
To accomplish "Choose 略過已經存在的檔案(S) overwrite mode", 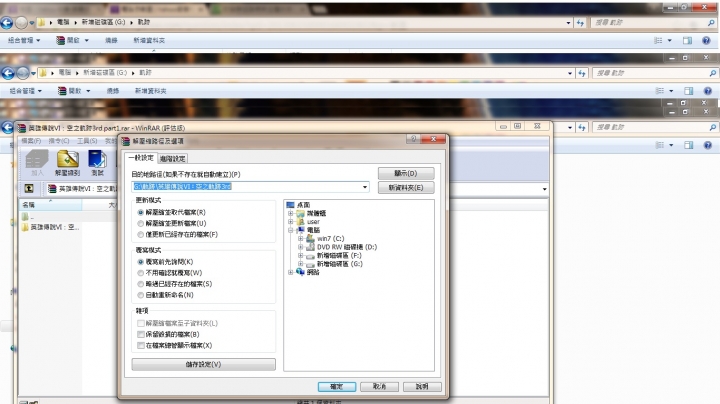I will 175,284.
